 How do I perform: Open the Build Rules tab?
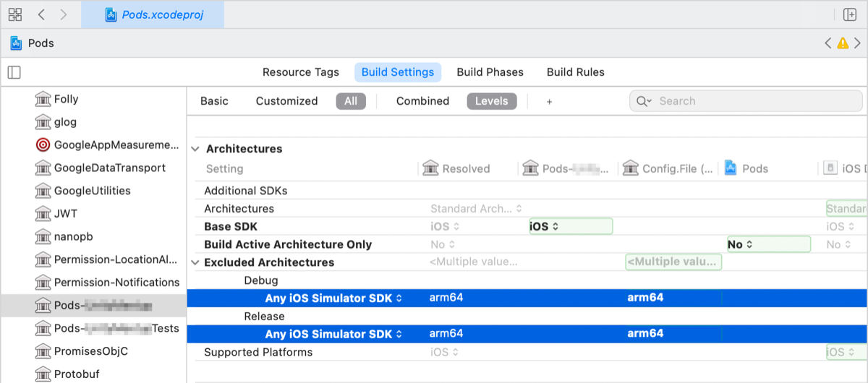(x=575, y=72)
